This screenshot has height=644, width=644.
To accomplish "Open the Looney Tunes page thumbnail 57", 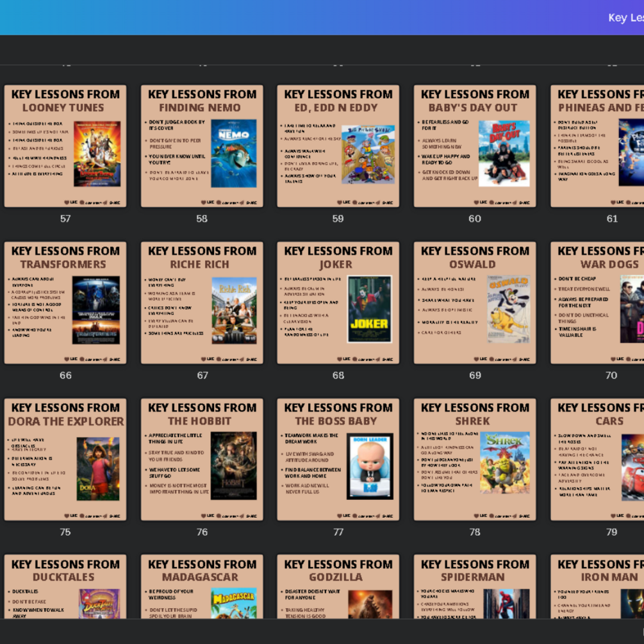I will click(x=65, y=146).
